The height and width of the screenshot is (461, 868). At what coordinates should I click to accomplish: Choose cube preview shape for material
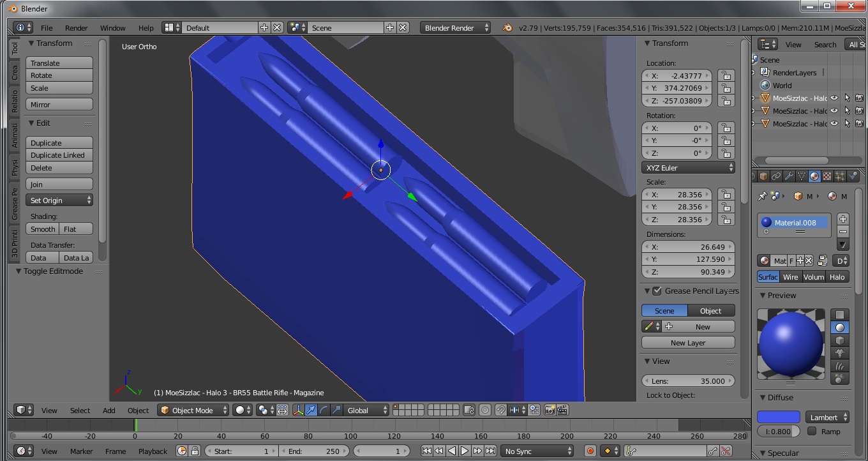[840, 340]
